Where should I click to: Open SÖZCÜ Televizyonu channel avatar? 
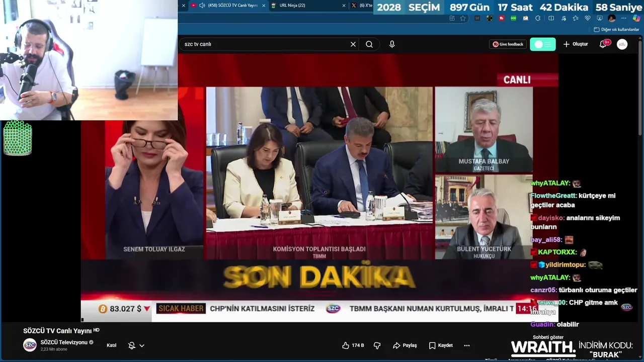point(30,345)
